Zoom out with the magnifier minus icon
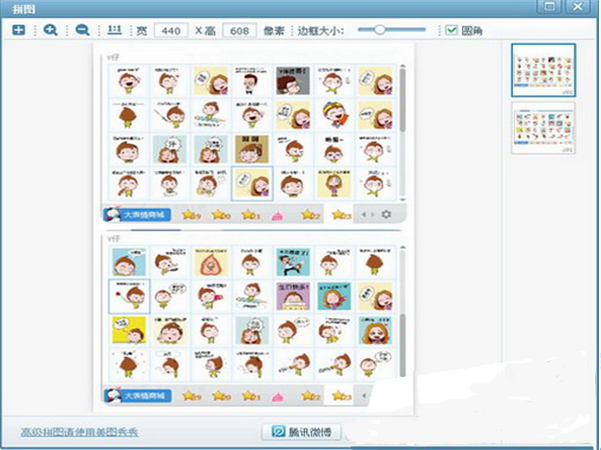 click(x=82, y=30)
